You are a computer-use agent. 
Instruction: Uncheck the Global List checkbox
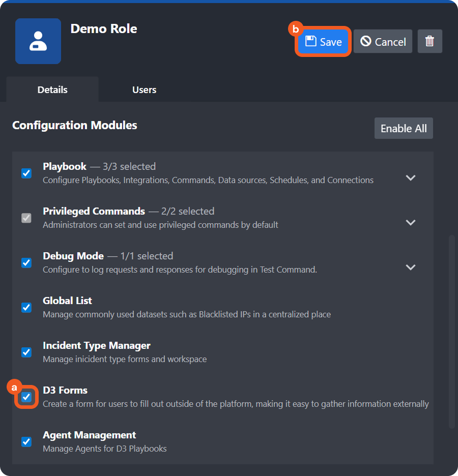26,308
